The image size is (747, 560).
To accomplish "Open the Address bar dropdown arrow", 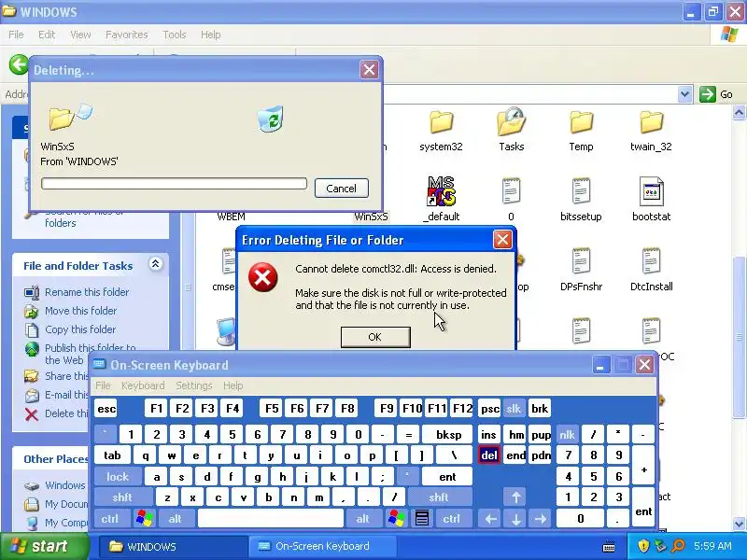I will coord(684,94).
